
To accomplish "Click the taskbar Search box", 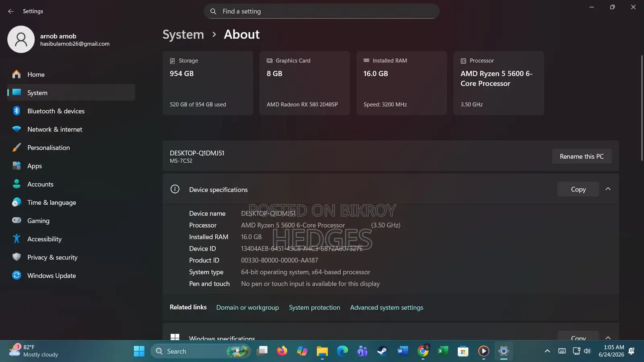I will 200,351.
